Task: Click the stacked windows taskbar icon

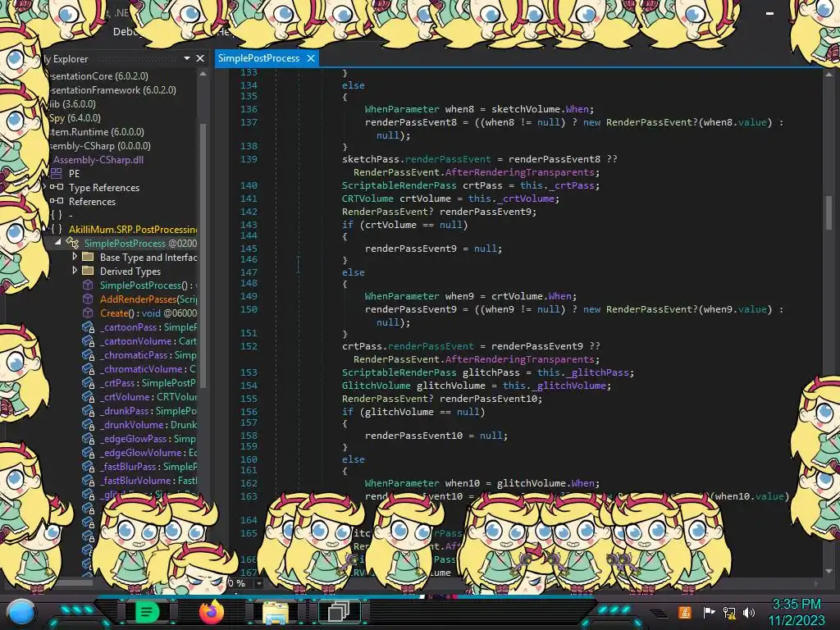Action: [339, 611]
